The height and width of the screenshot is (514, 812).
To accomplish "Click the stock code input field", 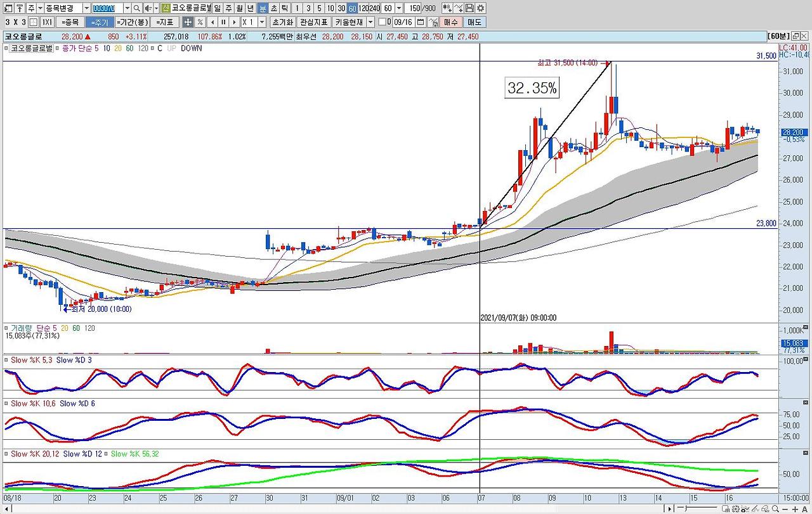I will (x=108, y=8).
